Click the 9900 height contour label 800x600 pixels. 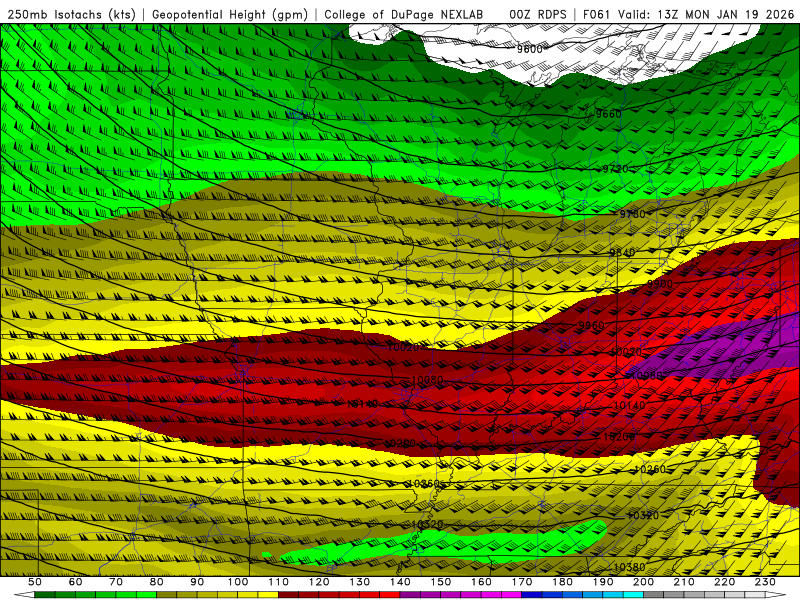[660, 284]
